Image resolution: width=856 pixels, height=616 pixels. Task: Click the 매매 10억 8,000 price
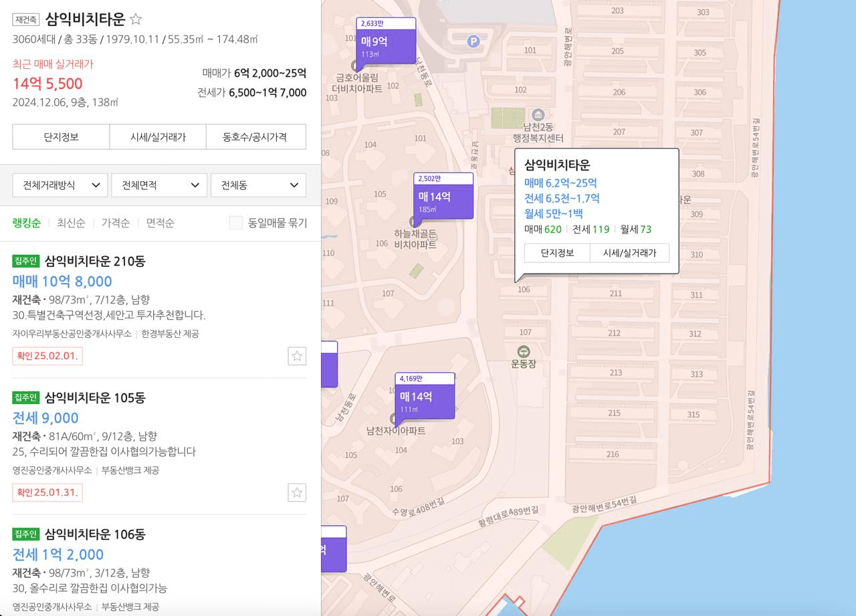click(62, 282)
